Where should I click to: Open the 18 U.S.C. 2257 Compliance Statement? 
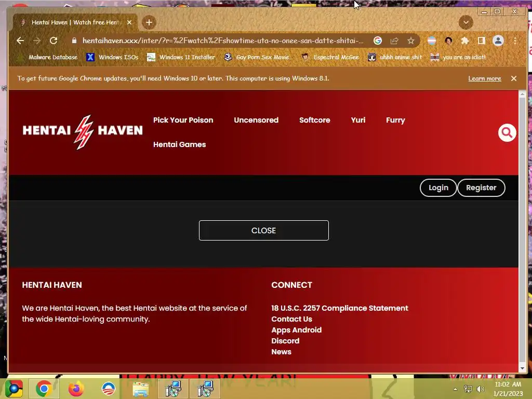(x=340, y=308)
